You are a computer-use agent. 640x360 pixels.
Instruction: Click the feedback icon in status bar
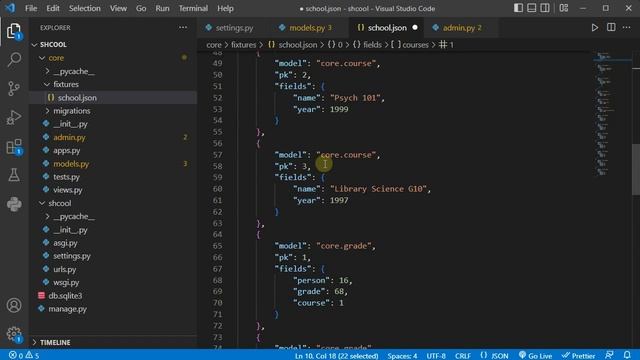pos(609,355)
